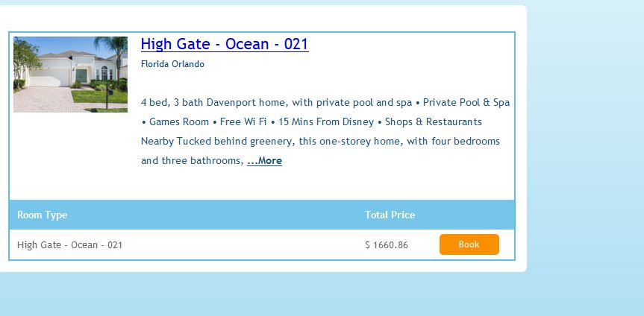Click the "4 bed, 3 bath Davenport home" text
The width and height of the screenshot is (644, 316).
(215, 103)
